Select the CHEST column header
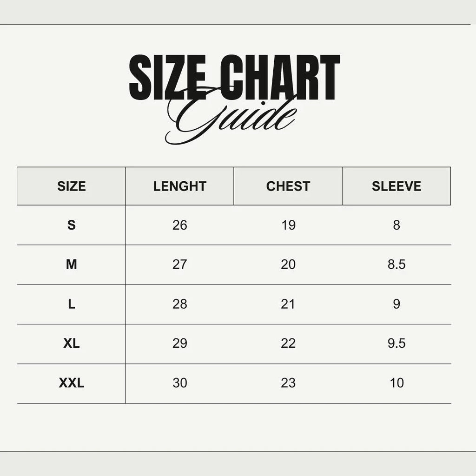Viewport: 476px width, 476px height. click(288, 186)
